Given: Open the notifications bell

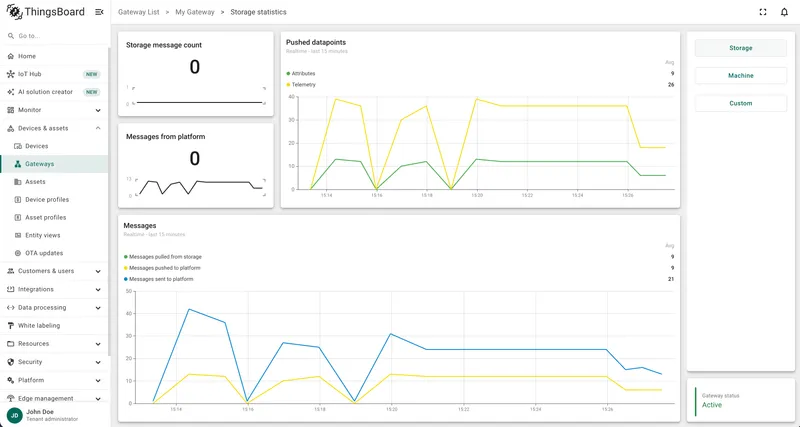Looking at the screenshot, I should pyautogui.click(x=784, y=12).
